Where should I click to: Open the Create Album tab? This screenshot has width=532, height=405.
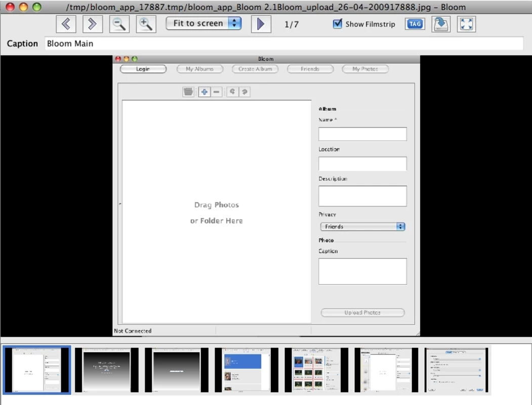255,69
